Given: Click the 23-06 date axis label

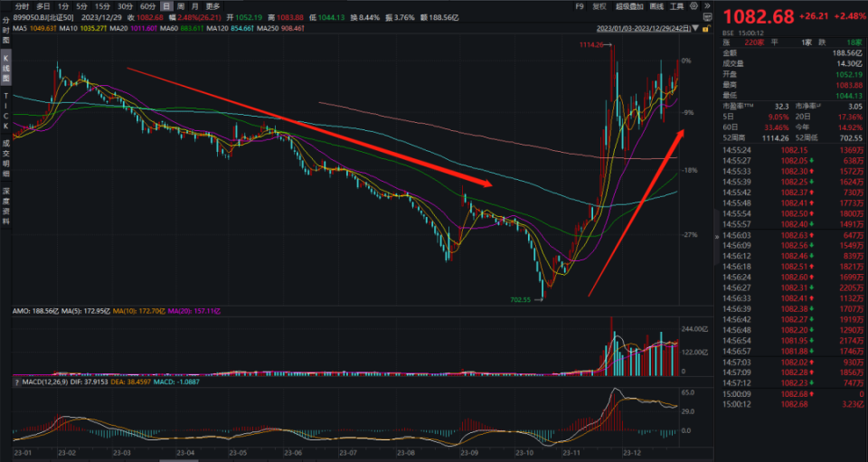Looking at the screenshot, I should [x=293, y=453].
